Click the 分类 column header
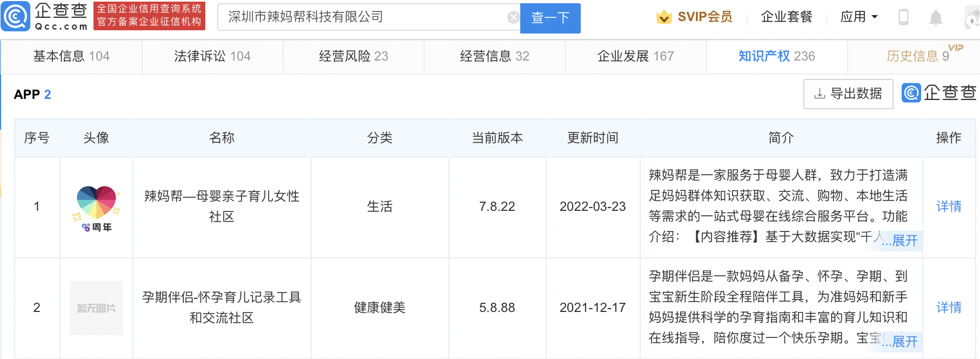Image resolution: width=980 pixels, height=359 pixels. pos(380,138)
